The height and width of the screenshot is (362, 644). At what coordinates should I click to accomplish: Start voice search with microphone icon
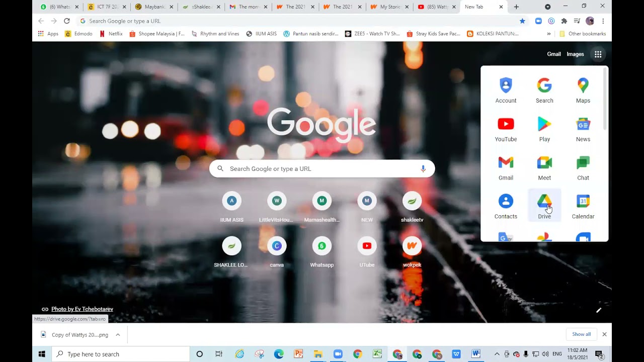point(423,168)
